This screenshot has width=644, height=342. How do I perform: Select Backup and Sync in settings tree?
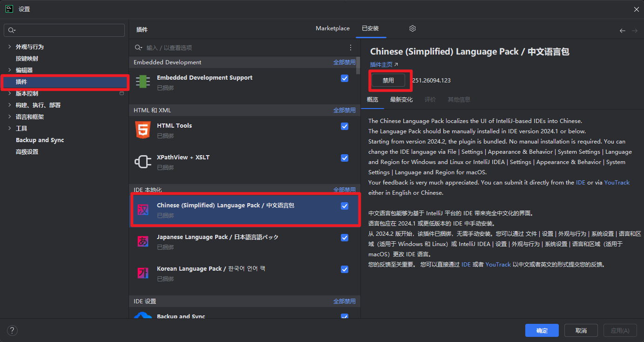pos(40,140)
